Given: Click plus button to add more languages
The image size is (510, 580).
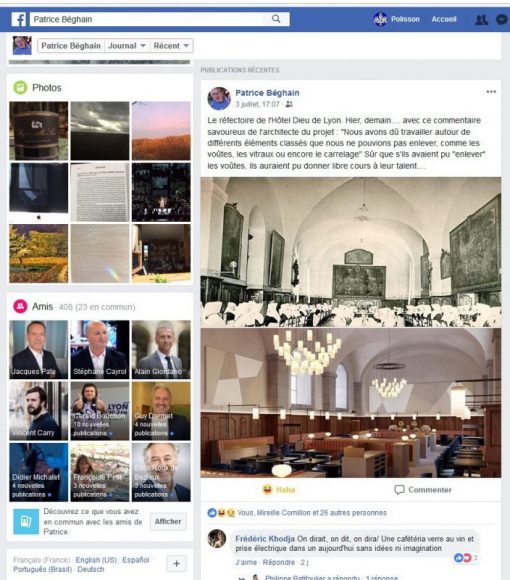Looking at the screenshot, I should pos(176,564).
